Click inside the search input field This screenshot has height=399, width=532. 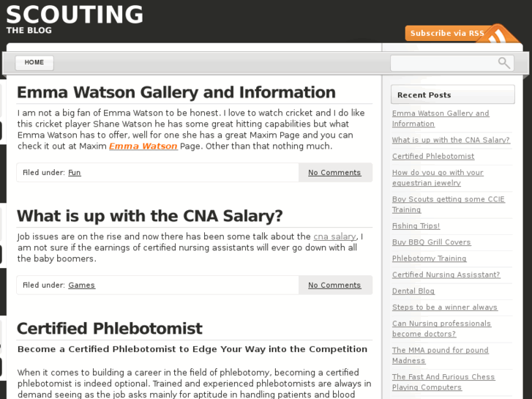pyautogui.click(x=443, y=63)
